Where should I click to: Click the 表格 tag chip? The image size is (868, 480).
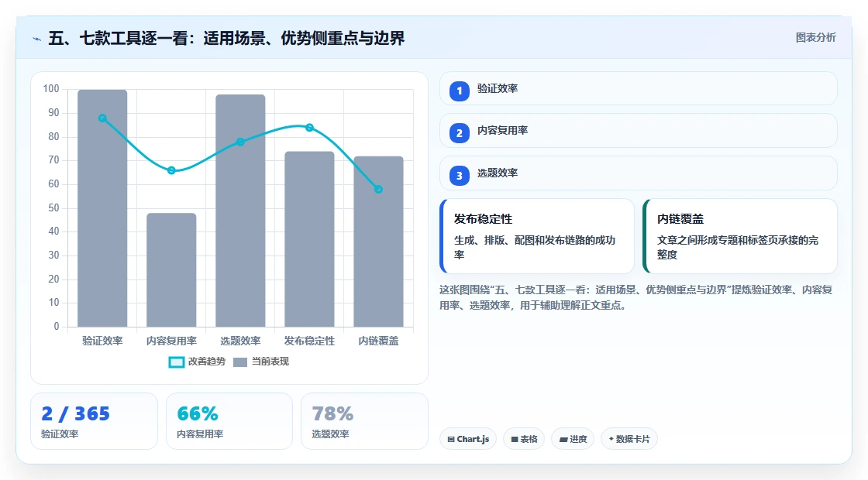click(x=524, y=439)
